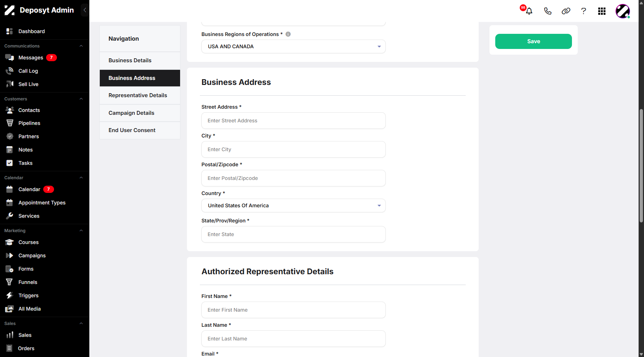Click the Triggers lightning icon
This screenshot has width=644, height=357.
pos(10,295)
